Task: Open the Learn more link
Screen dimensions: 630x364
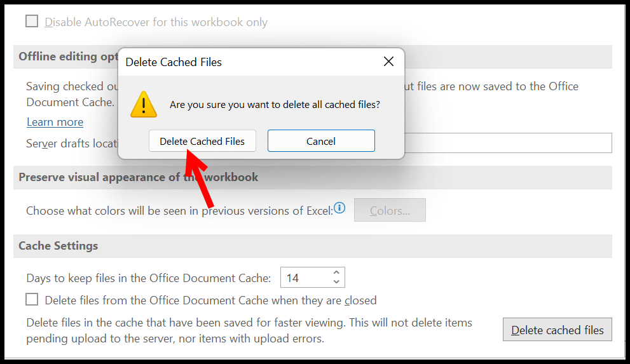Action: pyautogui.click(x=55, y=122)
